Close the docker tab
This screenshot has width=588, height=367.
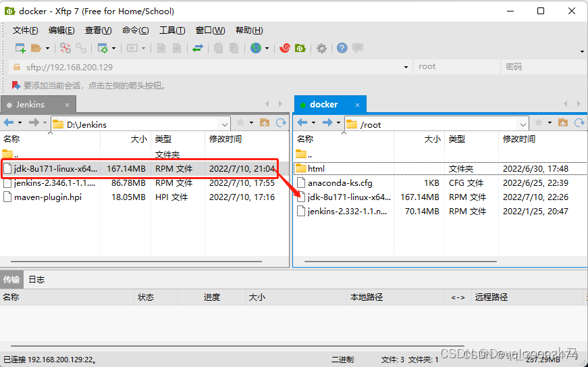pos(357,105)
